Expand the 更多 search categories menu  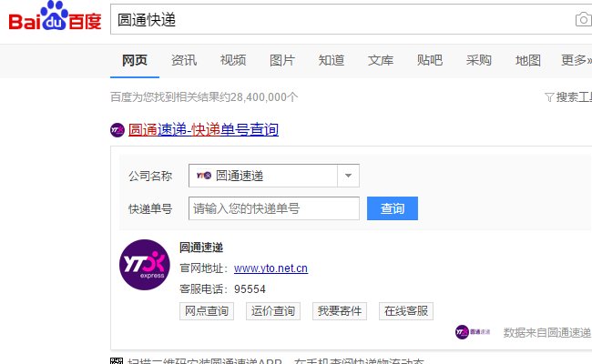tap(574, 60)
